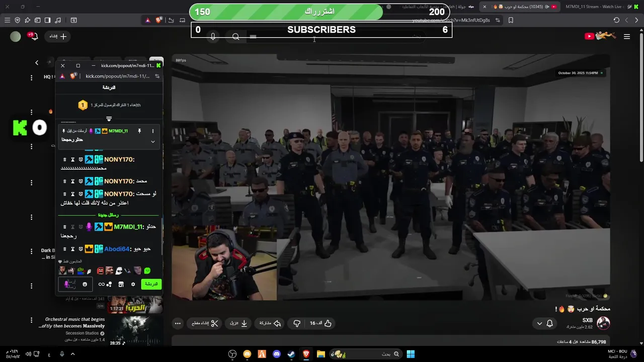Ban user shield on NONY170 message لو سمحت
The width and height of the screenshot is (644, 362).
click(x=80, y=194)
